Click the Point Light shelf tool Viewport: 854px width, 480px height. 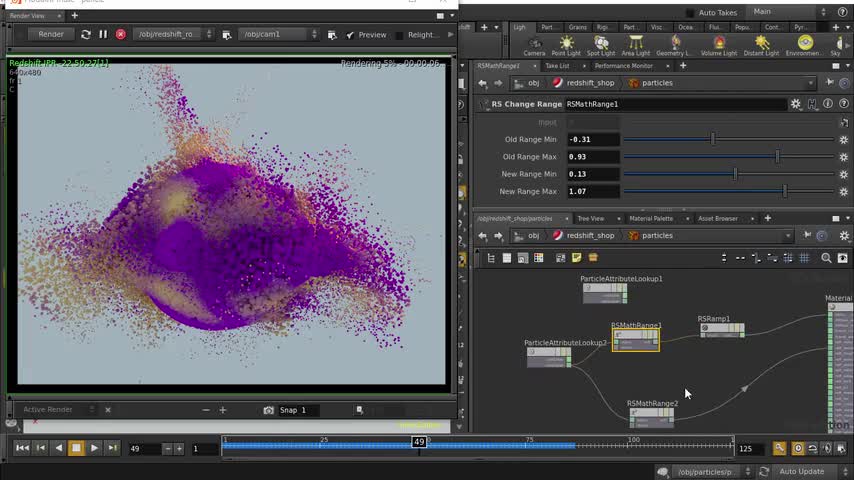tap(566, 45)
